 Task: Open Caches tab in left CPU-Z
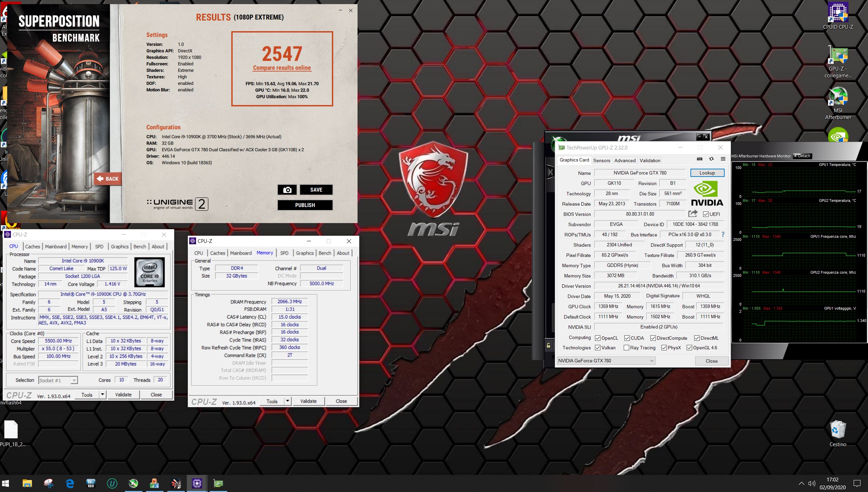(x=33, y=246)
